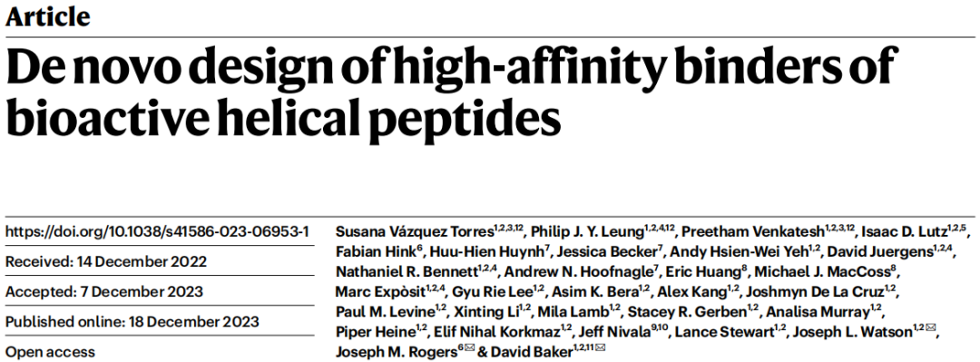The height and width of the screenshot is (362, 980).
Task: Click the envelope icon after David Baker
Action: coord(600,348)
